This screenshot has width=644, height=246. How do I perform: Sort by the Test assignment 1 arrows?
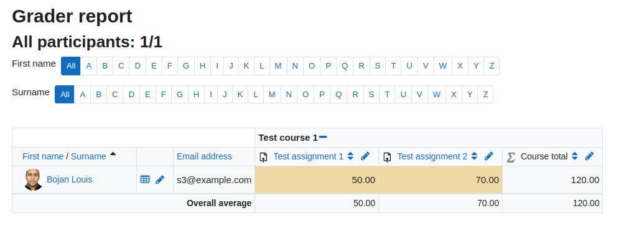pyautogui.click(x=350, y=156)
